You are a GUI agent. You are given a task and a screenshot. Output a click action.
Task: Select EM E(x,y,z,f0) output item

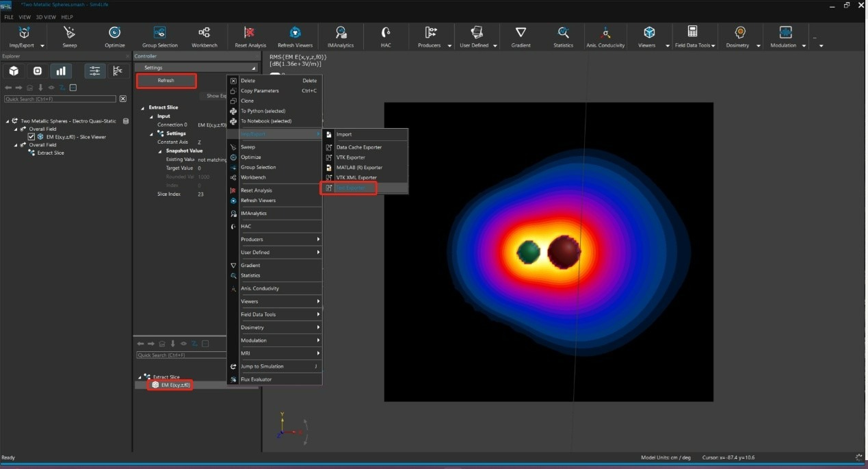point(175,385)
